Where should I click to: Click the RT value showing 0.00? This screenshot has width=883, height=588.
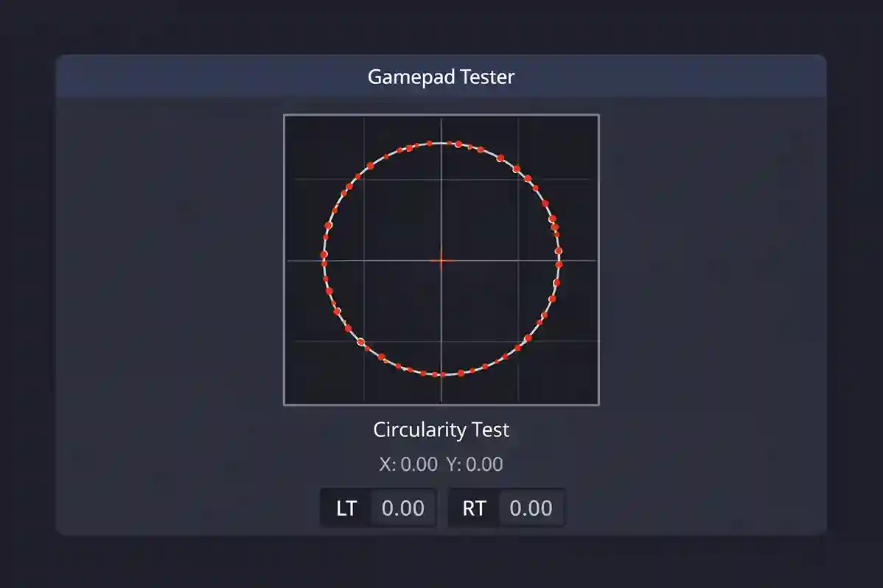tap(532, 508)
